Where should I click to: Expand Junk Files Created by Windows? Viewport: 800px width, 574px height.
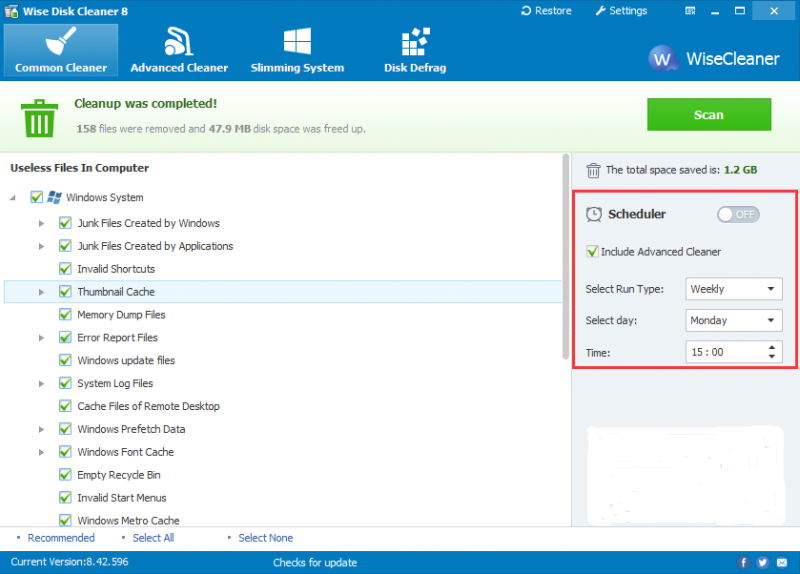(41, 223)
